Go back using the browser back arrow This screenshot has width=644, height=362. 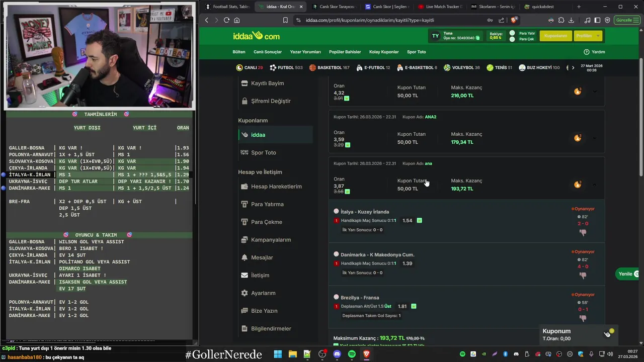(207, 20)
